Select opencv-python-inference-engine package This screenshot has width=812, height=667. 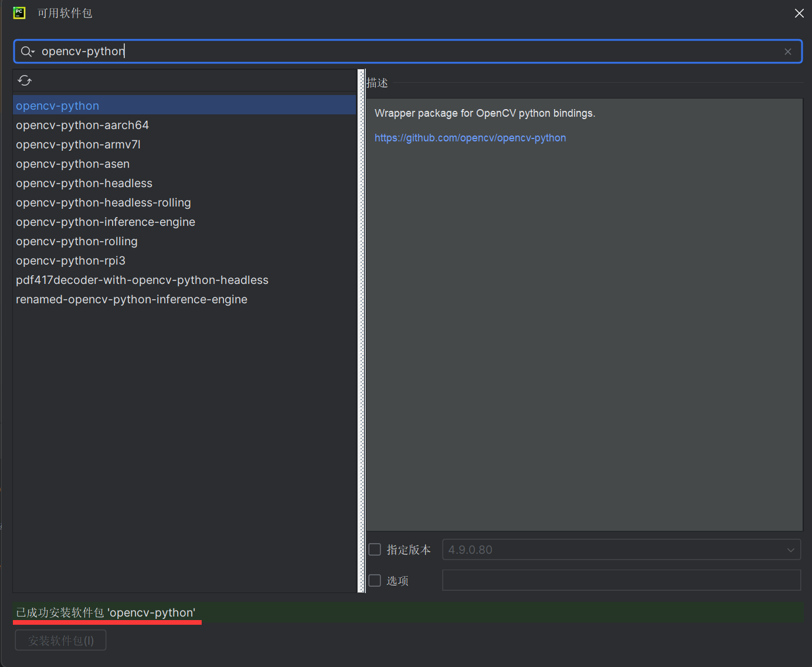click(x=106, y=222)
